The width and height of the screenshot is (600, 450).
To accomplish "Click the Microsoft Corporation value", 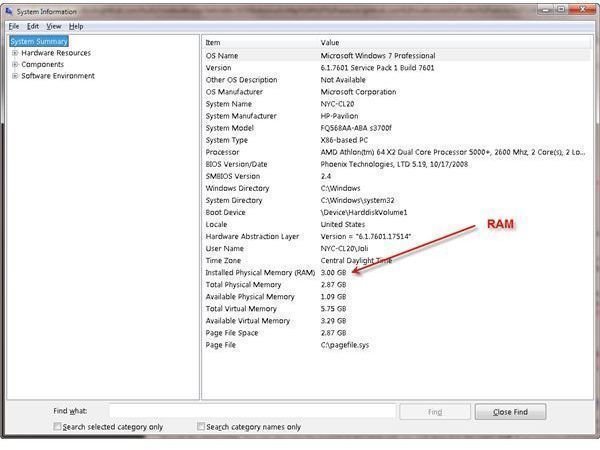I will click(x=358, y=92).
